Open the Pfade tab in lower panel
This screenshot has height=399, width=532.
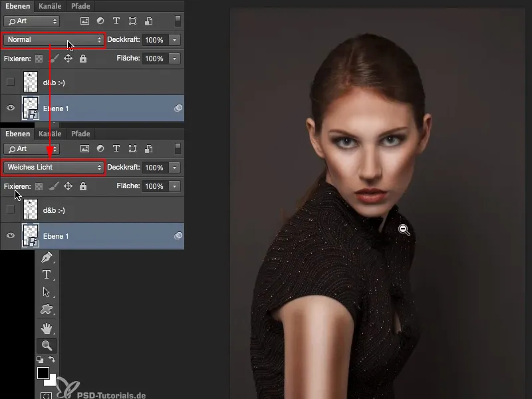(x=80, y=134)
